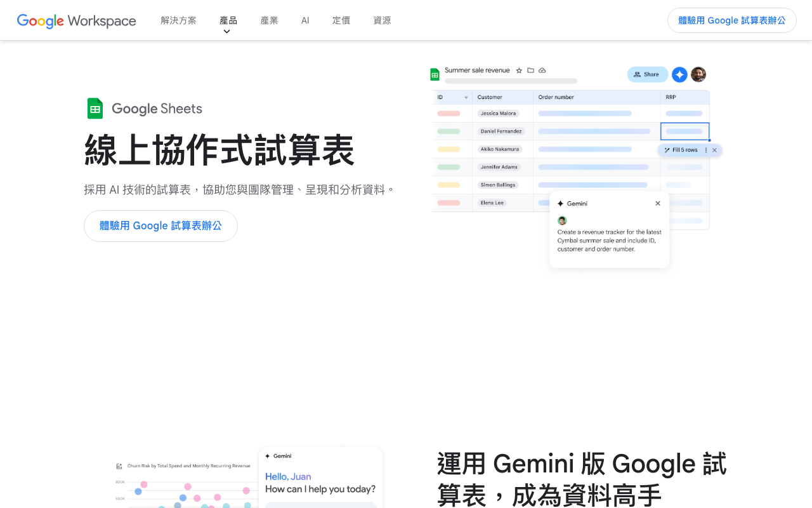This screenshot has height=508, width=812.
Task: Click the 運用 Gemini 版 Google 試算表 heading
Action: pos(582,479)
